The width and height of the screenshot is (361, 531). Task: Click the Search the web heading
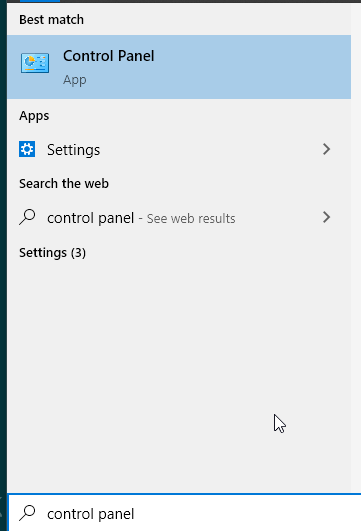pos(64,184)
